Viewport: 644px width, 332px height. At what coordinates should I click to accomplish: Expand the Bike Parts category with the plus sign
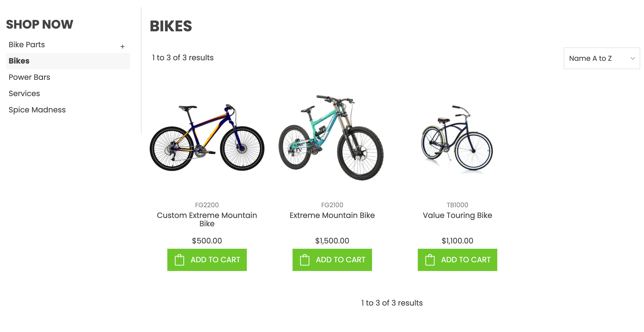(123, 46)
